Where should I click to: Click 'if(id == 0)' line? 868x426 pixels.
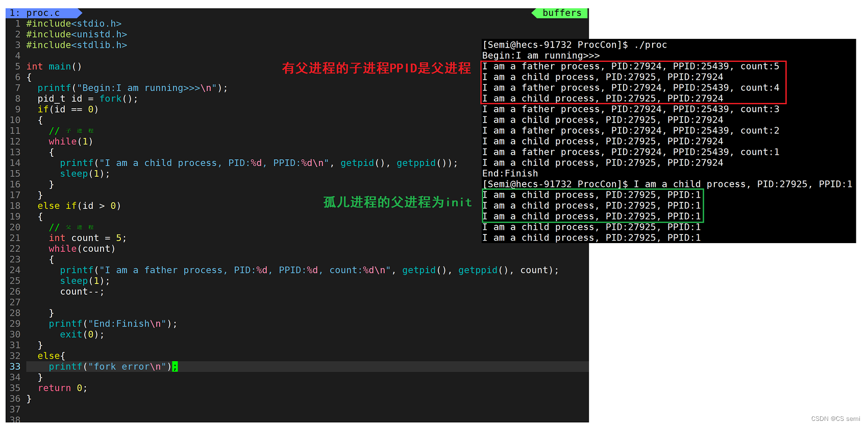68,109
